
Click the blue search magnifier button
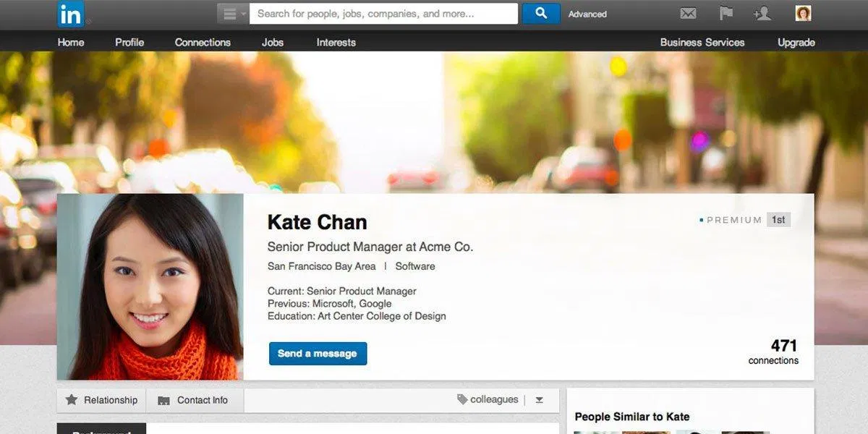540,14
